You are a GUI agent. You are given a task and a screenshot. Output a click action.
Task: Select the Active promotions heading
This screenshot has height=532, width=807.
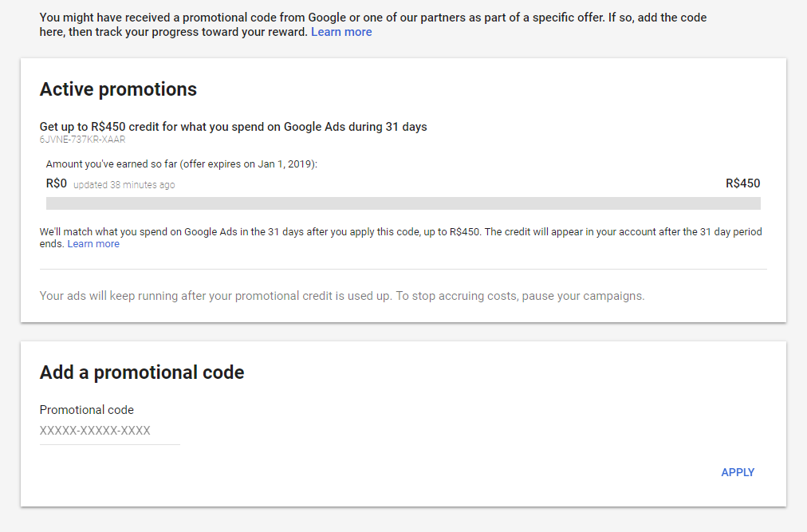tap(118, 89)
